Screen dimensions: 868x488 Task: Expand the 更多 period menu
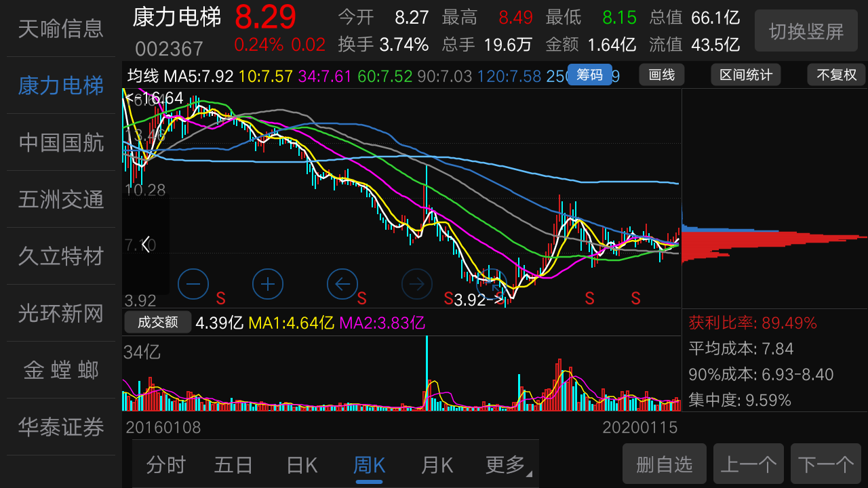pyautogui.click(x=509, y=465)
